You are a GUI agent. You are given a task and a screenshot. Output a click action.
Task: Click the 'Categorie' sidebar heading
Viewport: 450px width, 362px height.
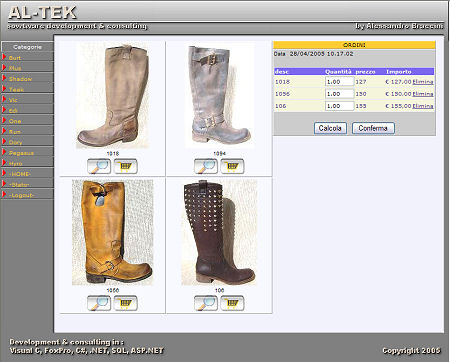tap(27, 47)
